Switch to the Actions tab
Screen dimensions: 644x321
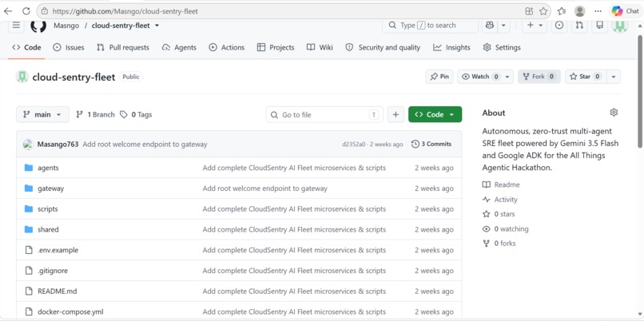[227, 48]
